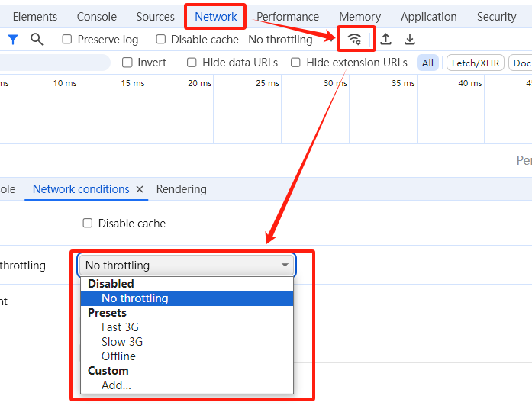
Task: Tick the Invert filter checkbox
Action: 127,63
